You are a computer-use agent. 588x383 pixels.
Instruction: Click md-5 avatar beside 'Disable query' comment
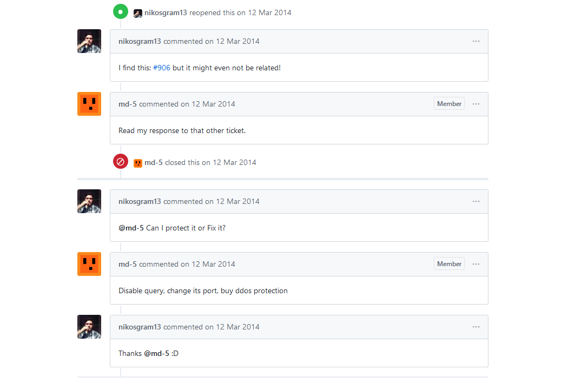click(89, 264)
